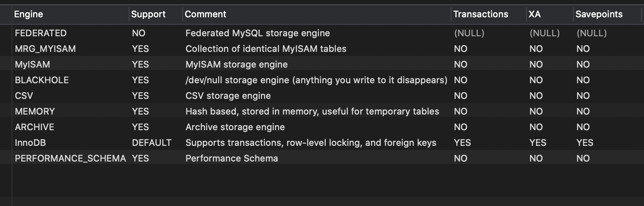Click the CSV engine cell
644x206 pixels.
24,96
